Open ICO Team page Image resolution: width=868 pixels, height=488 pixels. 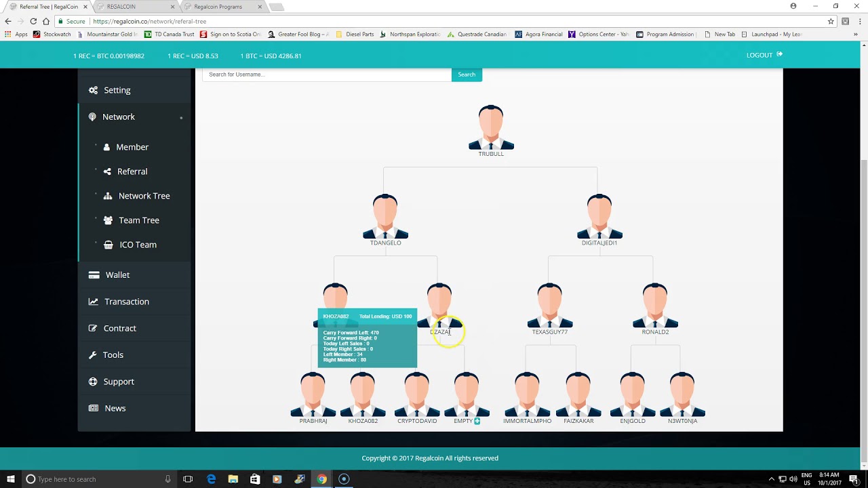click(138, 245)
